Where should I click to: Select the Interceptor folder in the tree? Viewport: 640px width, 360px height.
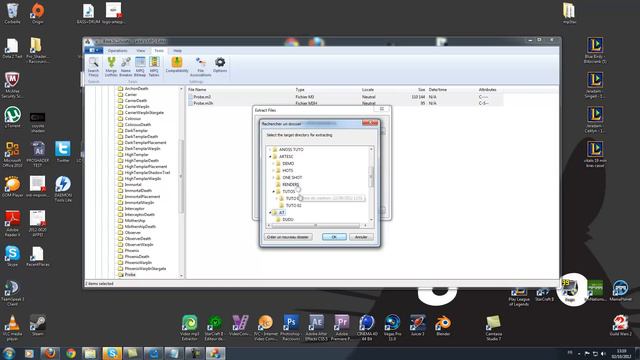pos(134,209)
